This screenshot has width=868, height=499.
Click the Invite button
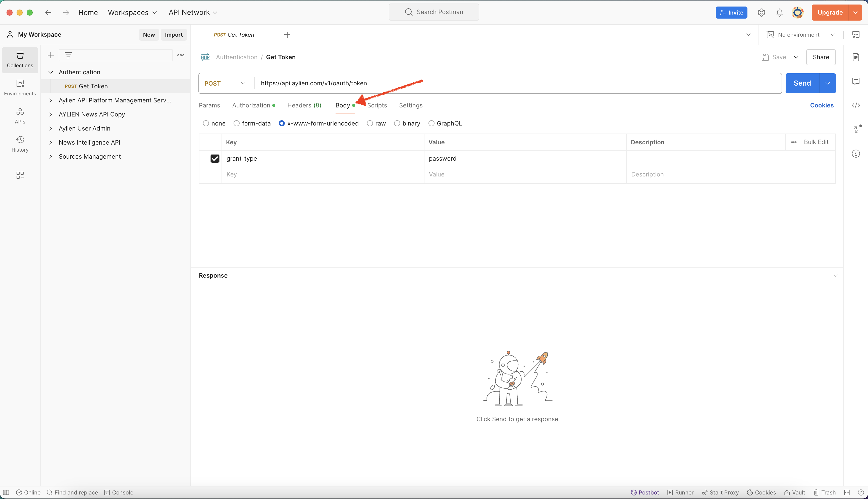pyautogui.click(x=732, y=12)
